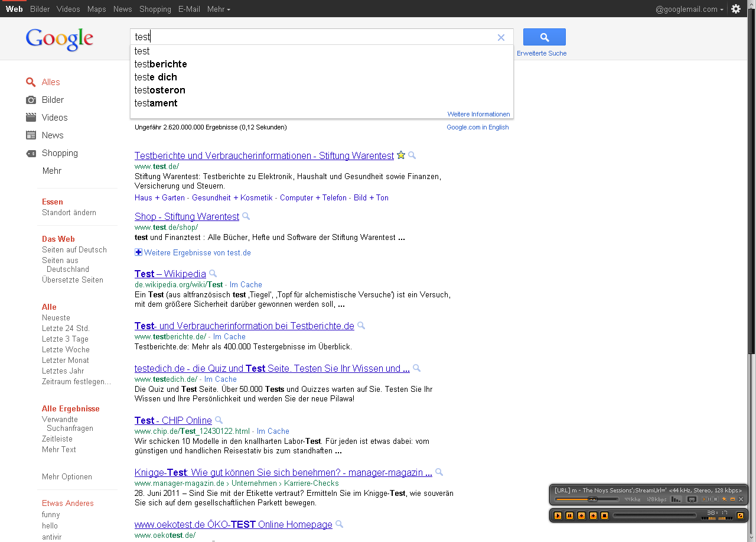Viewport: 756px width, 542px height.
Task: Click Haus + Garten sitelink
Action: coord(159,197)
